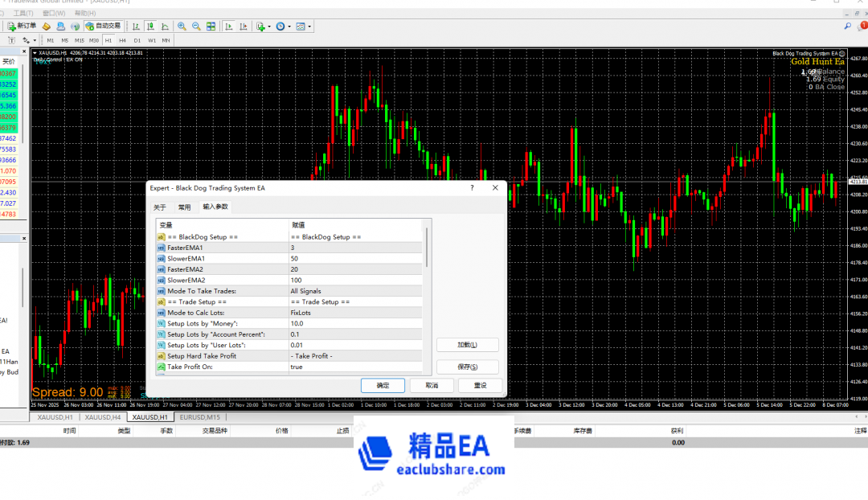Toggle chart shift icon
The height and width of the screenshot is (500, 868).
pyautogui.click(x=243, y=26)
